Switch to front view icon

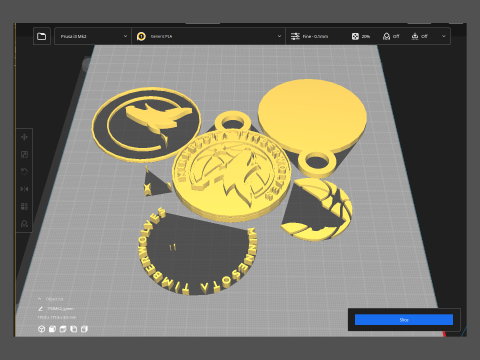coord(52,329)
